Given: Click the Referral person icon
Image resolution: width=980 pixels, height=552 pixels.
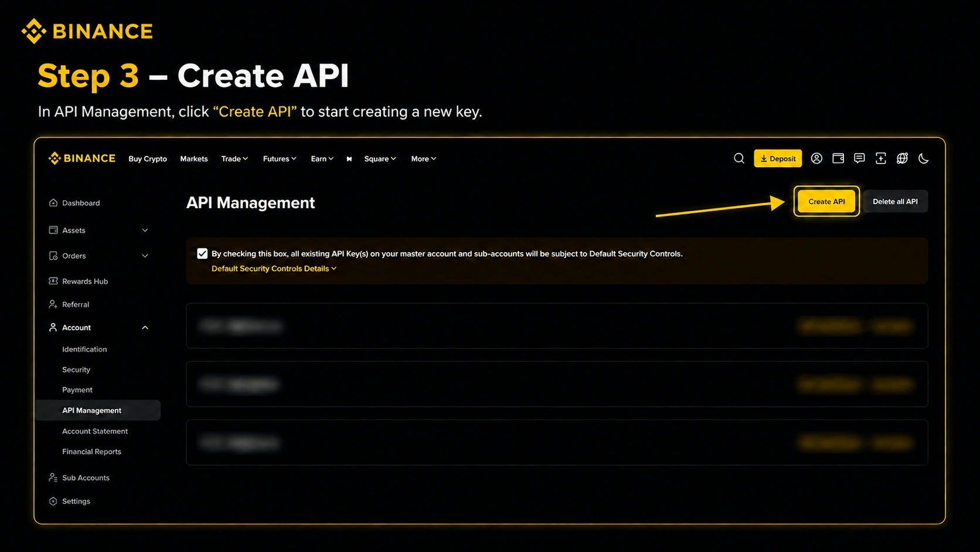Looking at the screenshot, I should pyautogui.click(x=53, y=304).
